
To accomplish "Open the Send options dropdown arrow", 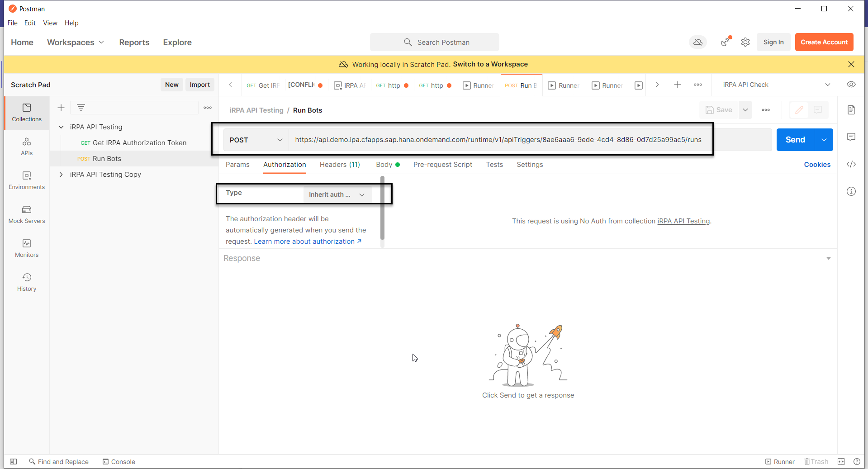I will 824,140.
